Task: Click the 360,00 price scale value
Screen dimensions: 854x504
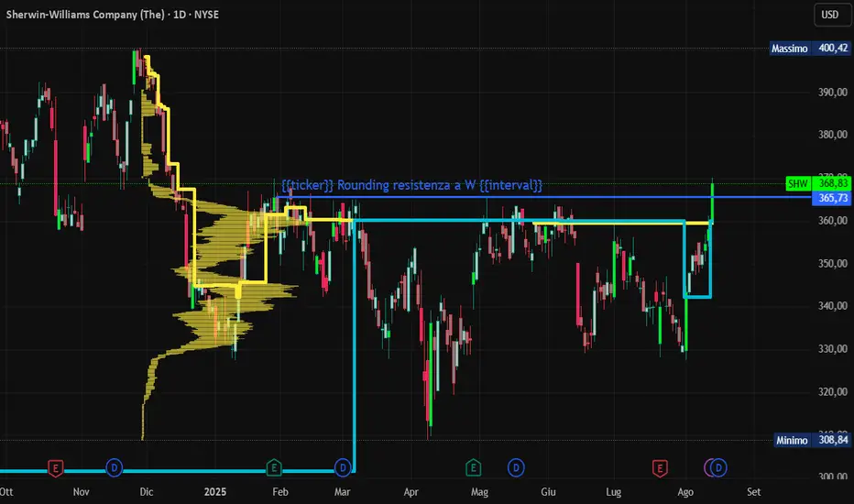Action: (833, 220)
